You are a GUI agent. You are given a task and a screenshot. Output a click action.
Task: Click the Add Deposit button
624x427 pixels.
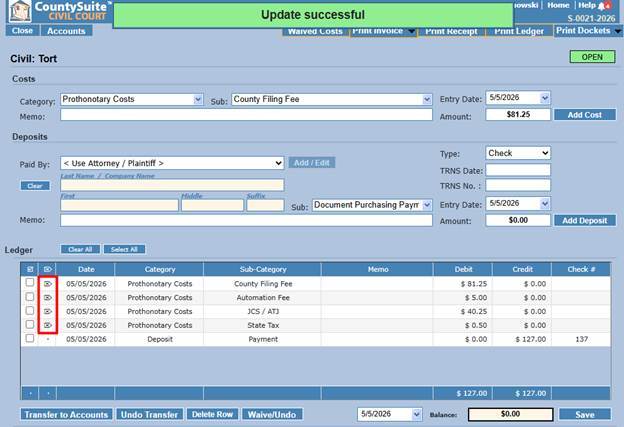(585, 220)
